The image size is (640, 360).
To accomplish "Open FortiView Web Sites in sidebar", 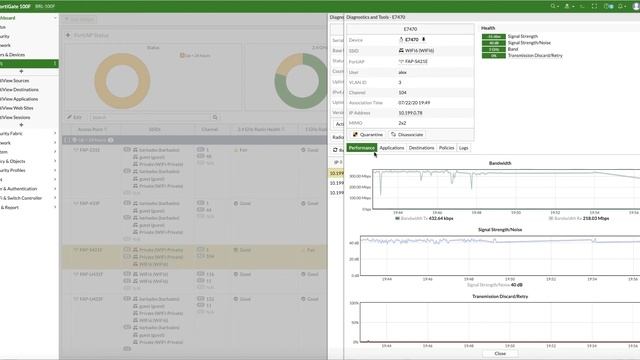I will (29, 108).
